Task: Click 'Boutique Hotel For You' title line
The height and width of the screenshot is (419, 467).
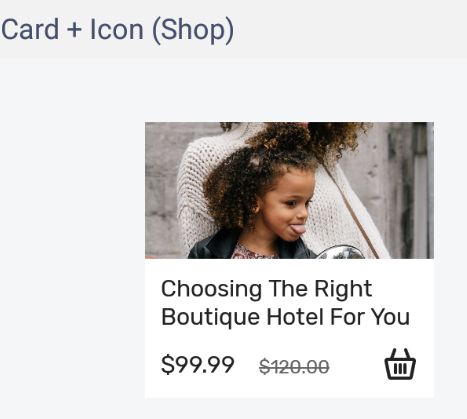Action: (x=285, y=317)
